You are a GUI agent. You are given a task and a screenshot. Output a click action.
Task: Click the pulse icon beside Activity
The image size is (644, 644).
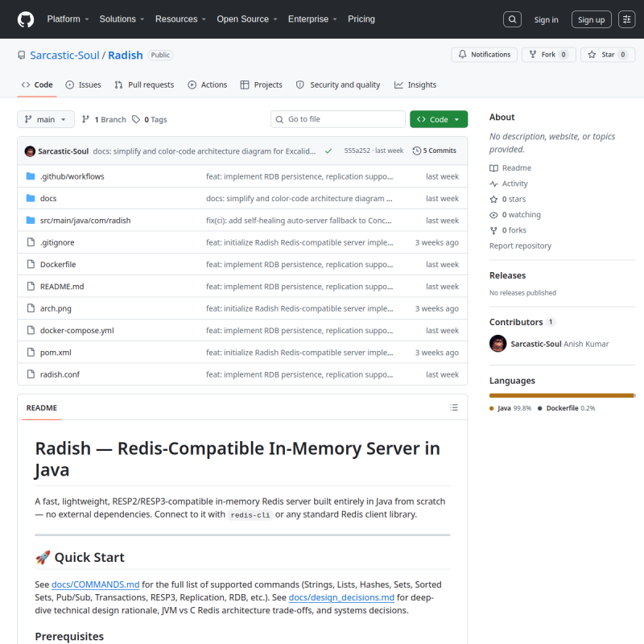493,184
